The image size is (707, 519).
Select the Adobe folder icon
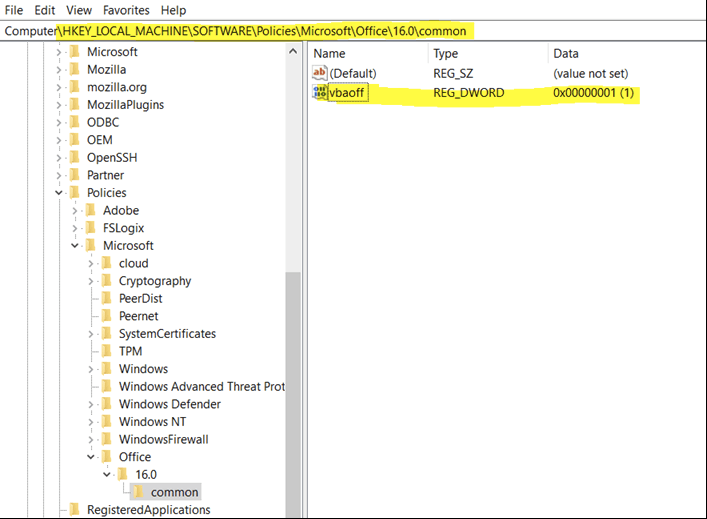tap(91, 210)
